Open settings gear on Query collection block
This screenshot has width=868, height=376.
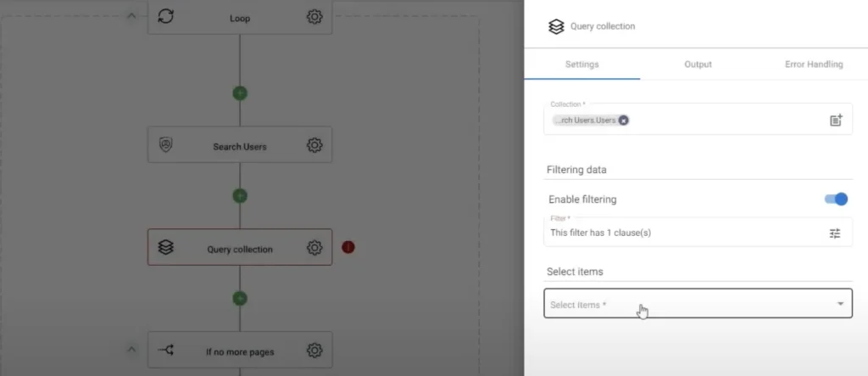314,248
